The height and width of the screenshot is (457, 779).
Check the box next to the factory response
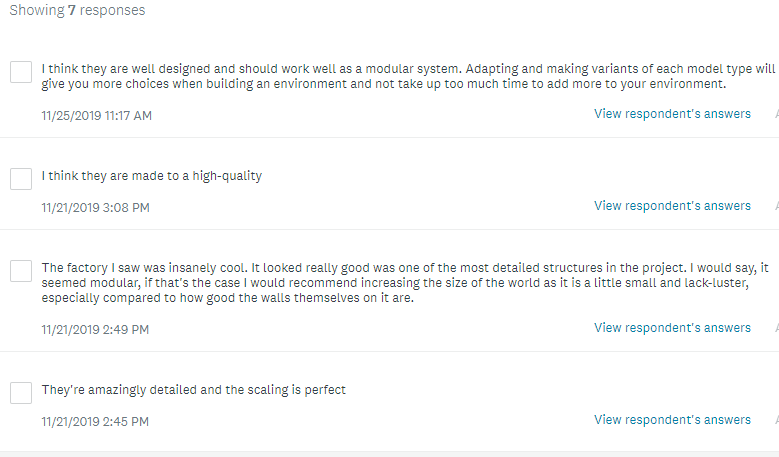pyautogui.click(x=21, y=271)
